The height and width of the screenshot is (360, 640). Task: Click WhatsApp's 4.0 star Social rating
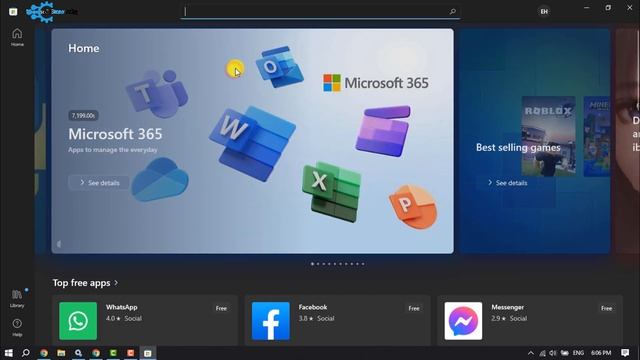click(x=124, y=318)
